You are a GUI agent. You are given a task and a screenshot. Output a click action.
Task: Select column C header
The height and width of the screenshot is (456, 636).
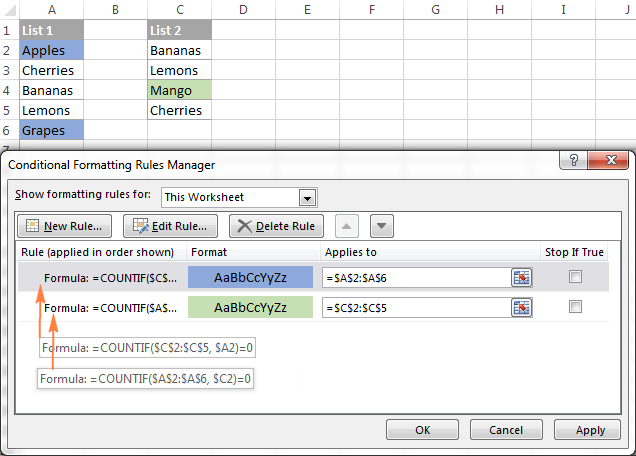[178, 9]
